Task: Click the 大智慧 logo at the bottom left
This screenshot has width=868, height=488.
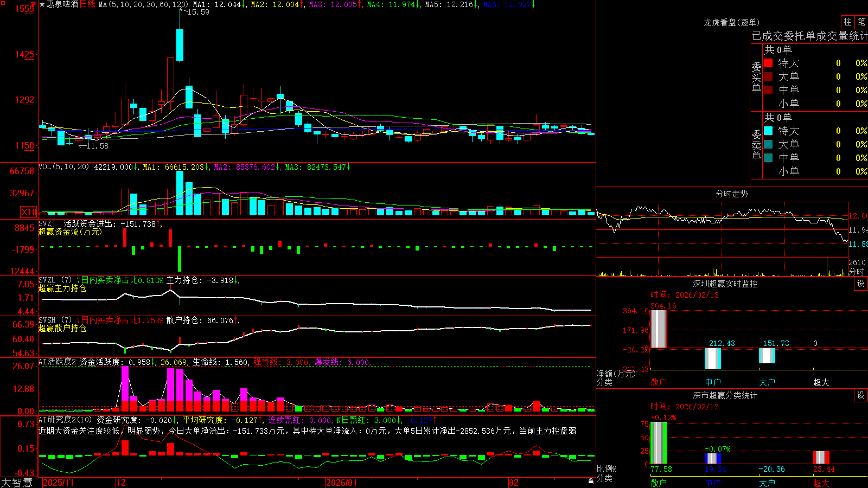Action: pyautogui.click(x=17, y=483)
